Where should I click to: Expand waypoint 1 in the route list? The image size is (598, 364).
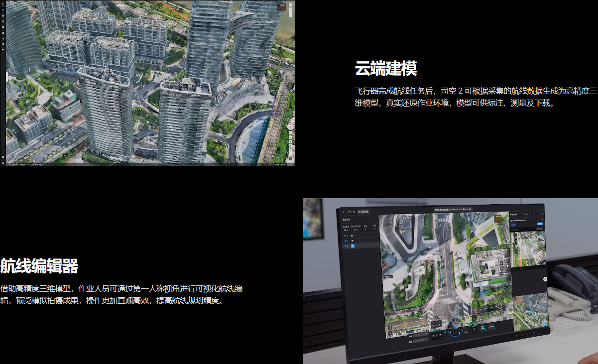[x=346, y=236]
